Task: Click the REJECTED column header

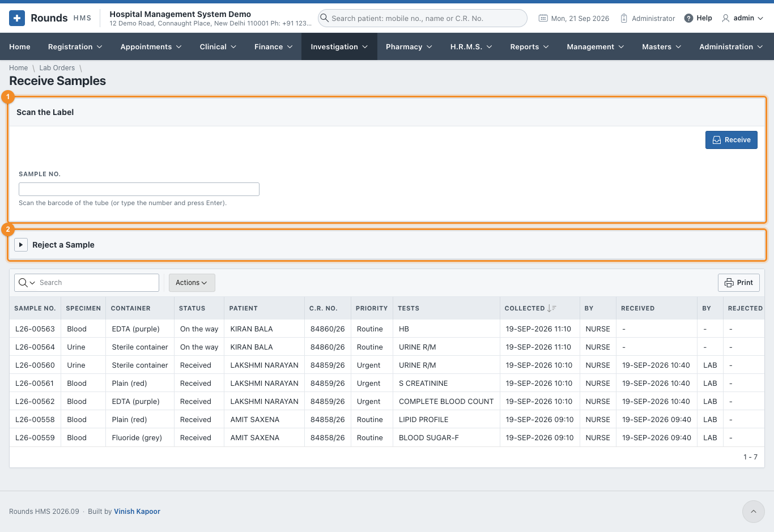Action: 745,308
